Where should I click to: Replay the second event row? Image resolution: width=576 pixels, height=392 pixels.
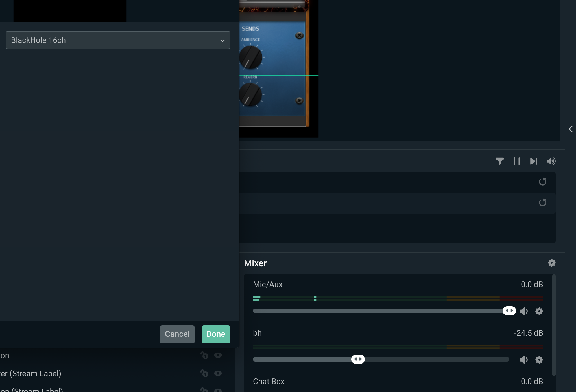pos(542,202)
